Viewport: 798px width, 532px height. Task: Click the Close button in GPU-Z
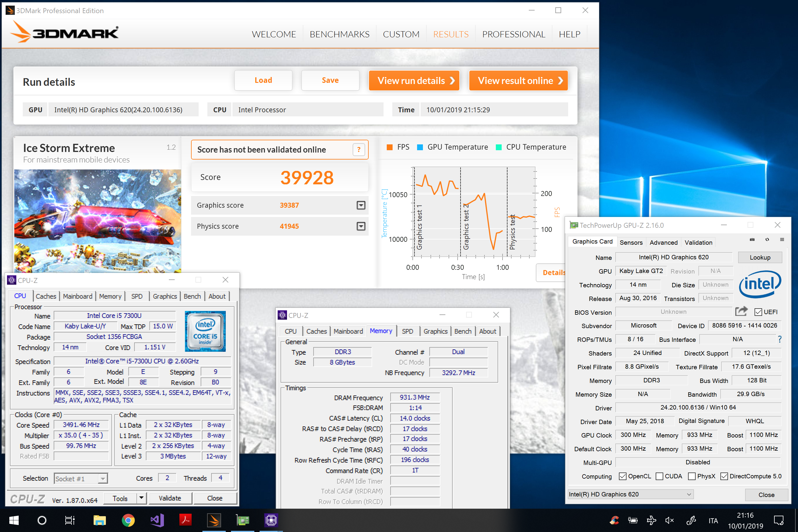click(766, 494)
